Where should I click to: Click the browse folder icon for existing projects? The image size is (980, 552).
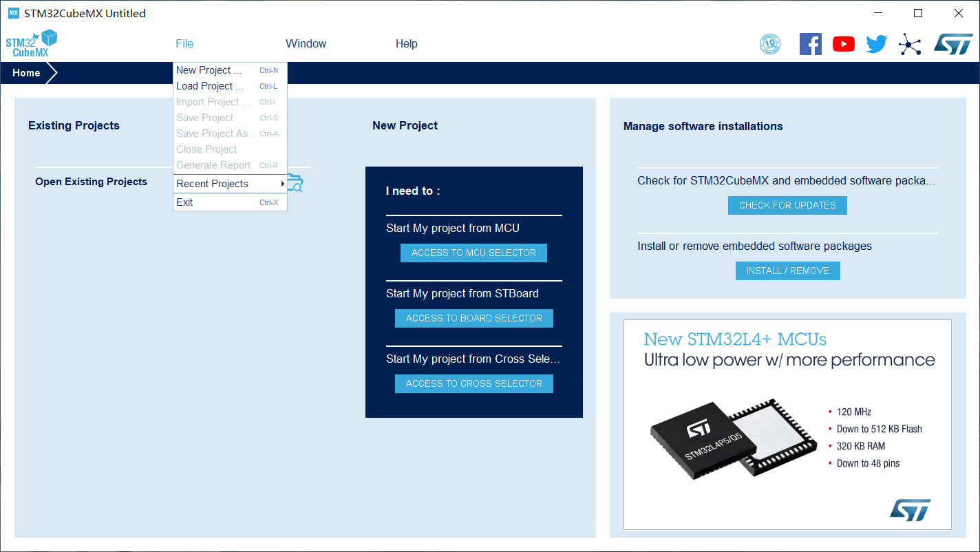tap(295, 182)
